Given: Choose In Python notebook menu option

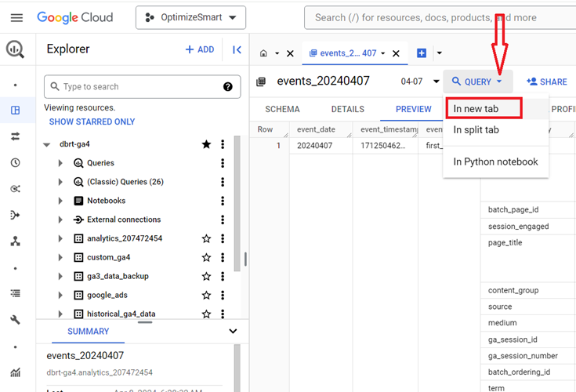Looking at the screenshot, I should click(x=495, y=162).
